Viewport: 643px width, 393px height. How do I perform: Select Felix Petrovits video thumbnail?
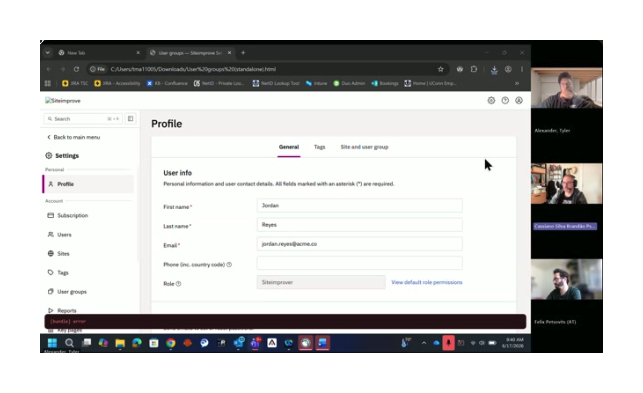tap(566, 279)
